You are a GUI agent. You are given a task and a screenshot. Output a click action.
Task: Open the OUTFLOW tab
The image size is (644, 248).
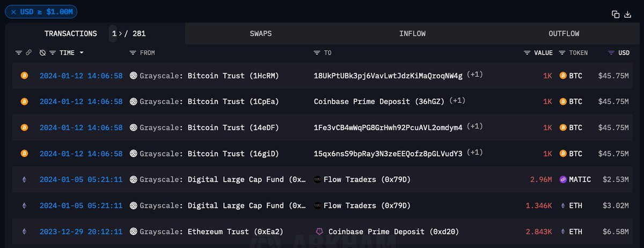click(x=563, y=34)
